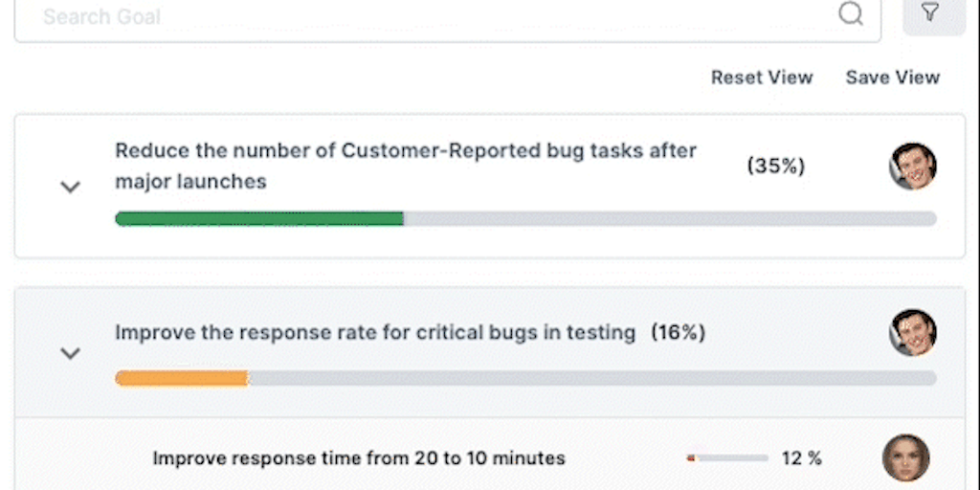
Task: Collapse the critical bugs response rate chevron
Action: [x=70, y=353]
